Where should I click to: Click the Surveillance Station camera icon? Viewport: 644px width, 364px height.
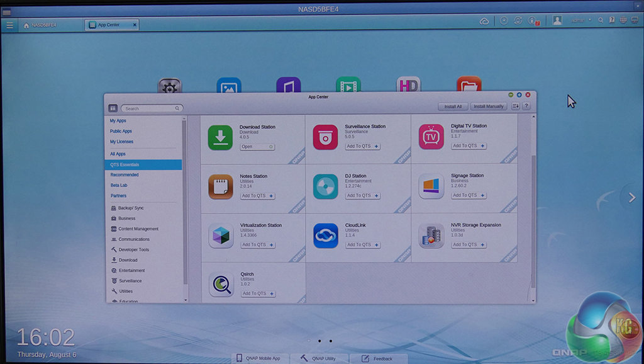(x=325, y=137)
